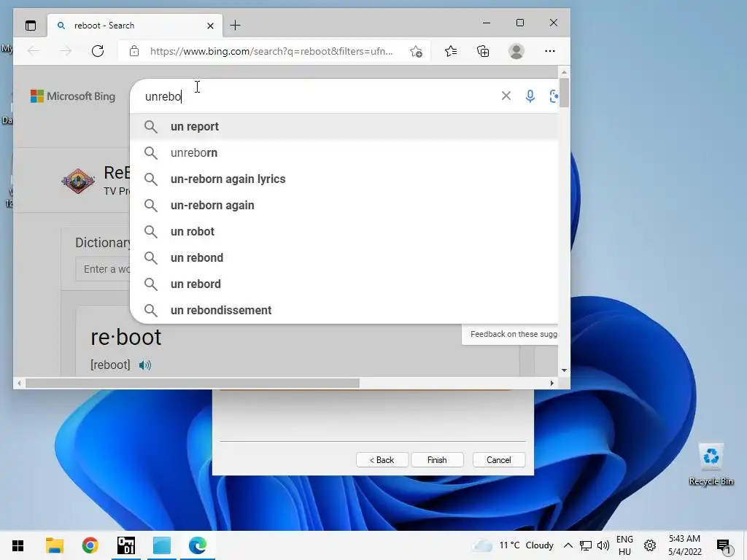Open the settings gear in the system tray

650,545
